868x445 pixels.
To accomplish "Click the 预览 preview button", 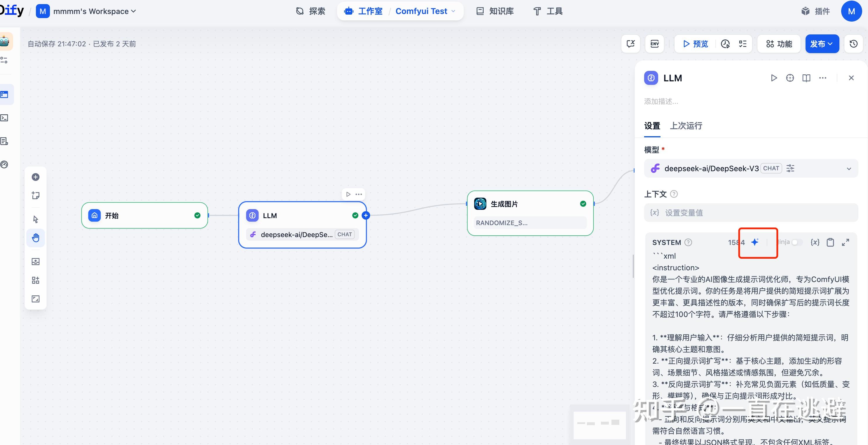I will pos(696,44).
